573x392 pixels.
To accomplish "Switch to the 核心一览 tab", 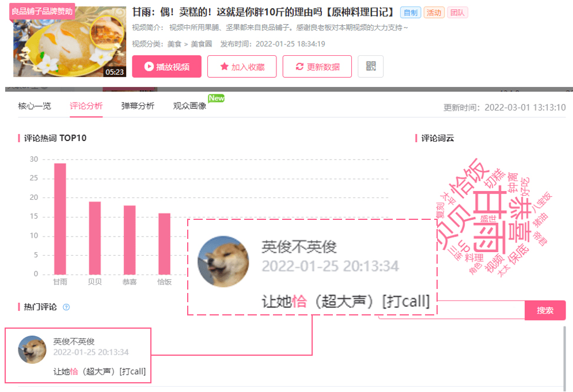I will pyautogui.click(x=35, y=106).
